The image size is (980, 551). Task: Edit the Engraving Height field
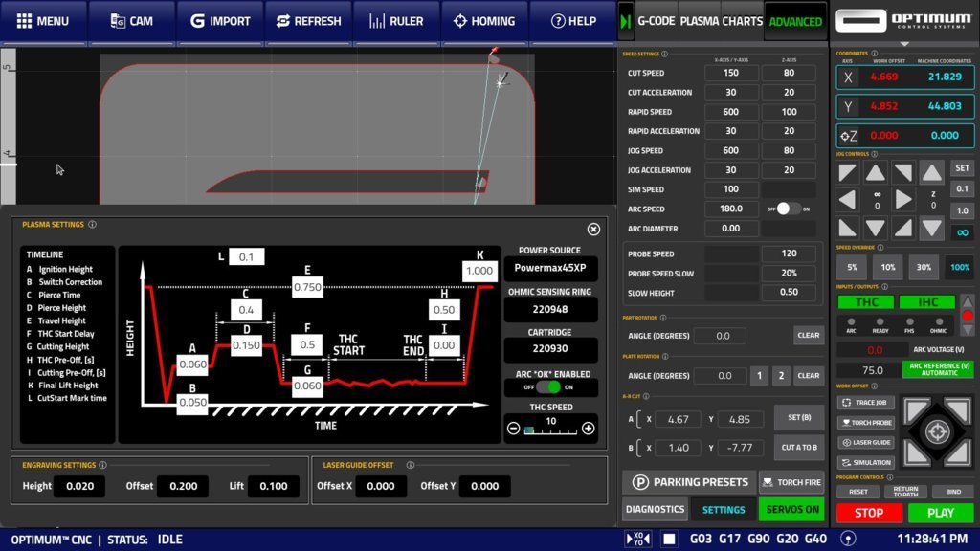pyautogui.click(x=80, y=486)
